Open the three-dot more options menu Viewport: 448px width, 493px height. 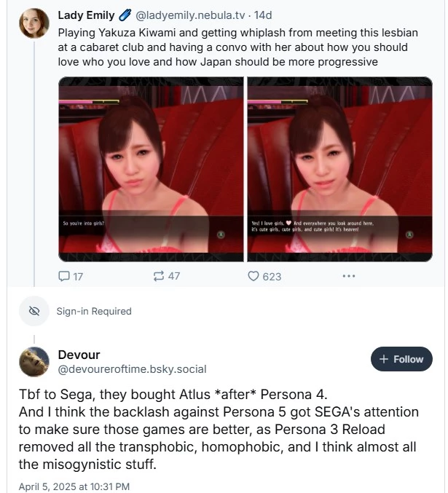[349, 276]
